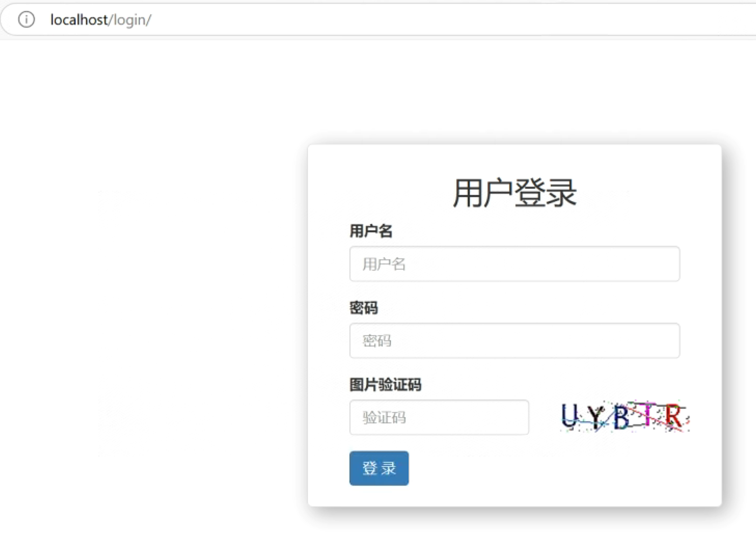Click the 用户名 field label
This screenshot has width=756, height=533.
point(371,231)
